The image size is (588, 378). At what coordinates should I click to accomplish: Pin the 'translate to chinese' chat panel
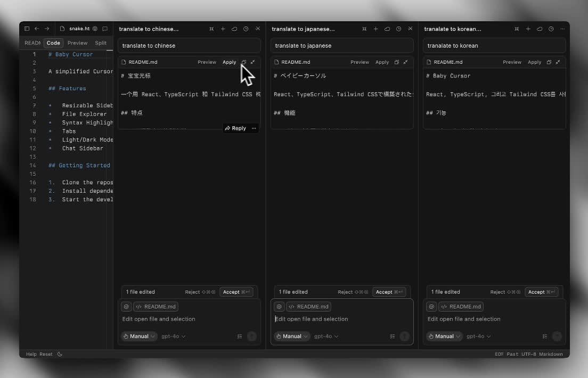[211, 29]
